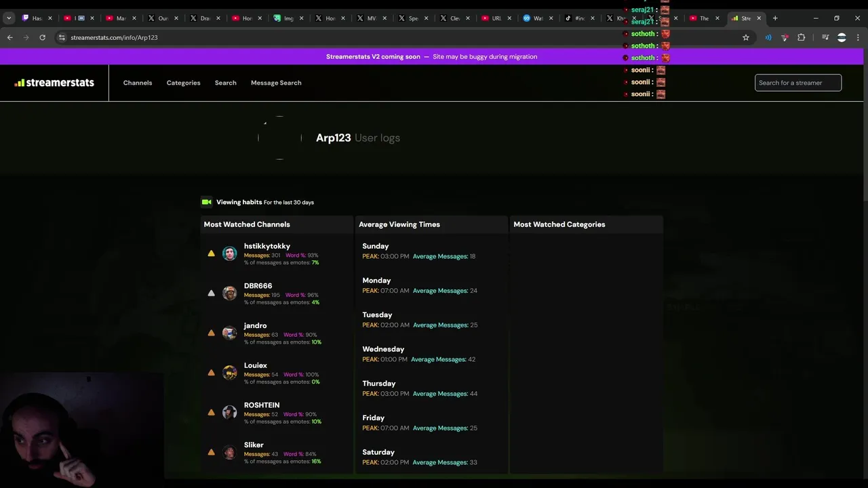
Task: Click the address bar URL streamerstats.com/info/Arp123
Action: tap(114, 37)
